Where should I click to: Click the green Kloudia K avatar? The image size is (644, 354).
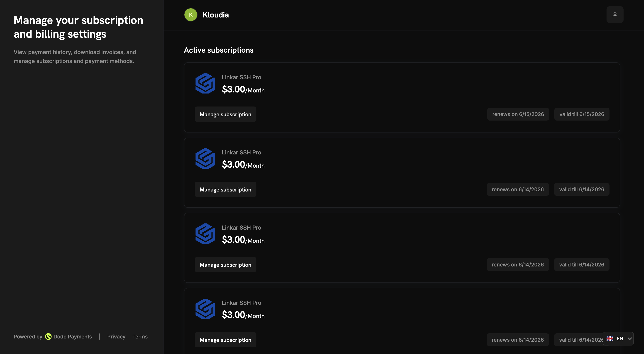191,15
